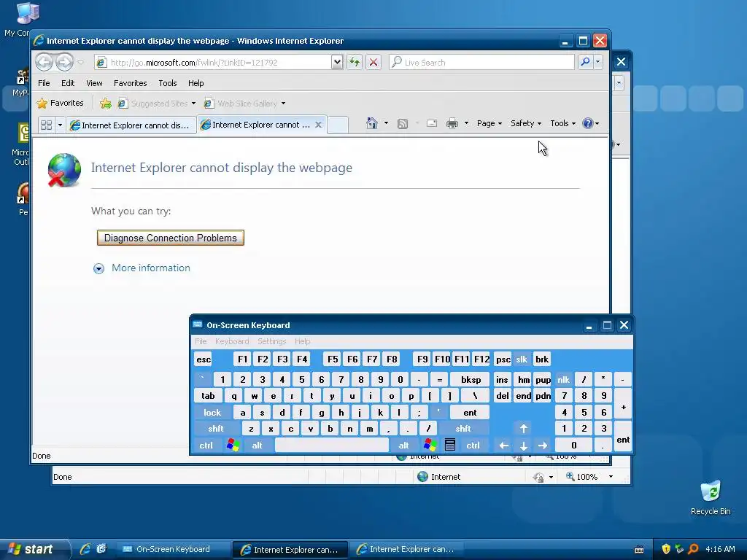Toggle right shft key on On-Screen Keyboard
Screen dimensions: 747x560
(x=463, y=429)
